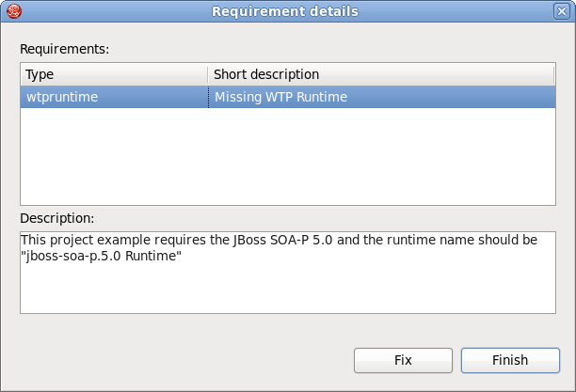Click the Requirements: label

tap(65, 48)
